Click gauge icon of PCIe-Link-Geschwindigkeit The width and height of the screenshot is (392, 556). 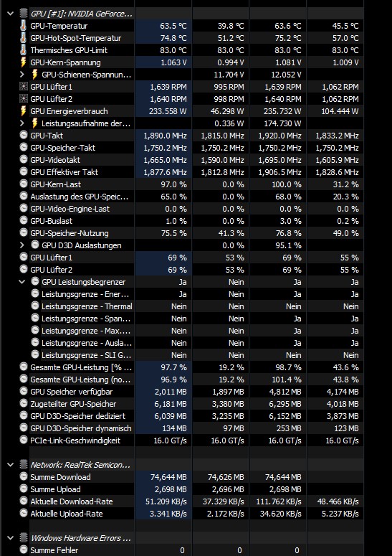coord(24,440)
